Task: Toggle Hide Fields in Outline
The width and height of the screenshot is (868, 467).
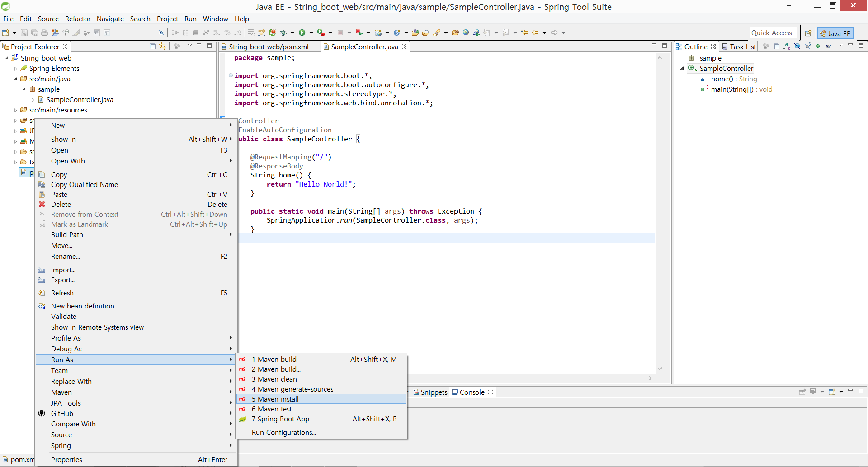Action: tap(797, 46)
